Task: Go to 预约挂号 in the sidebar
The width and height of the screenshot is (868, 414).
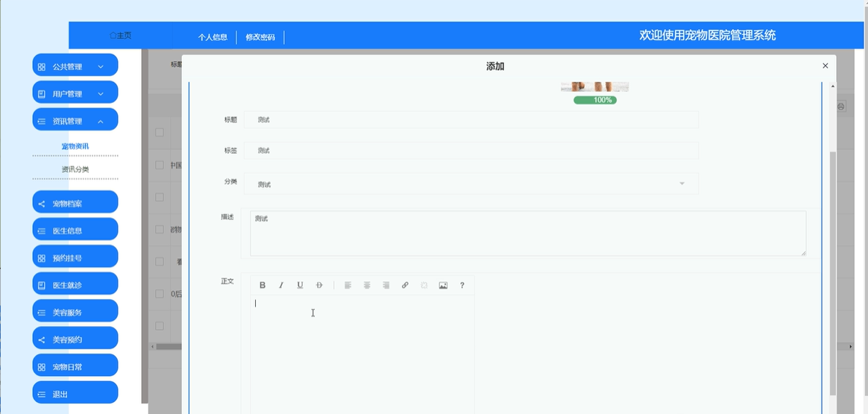Action: [x=75, y=258]
